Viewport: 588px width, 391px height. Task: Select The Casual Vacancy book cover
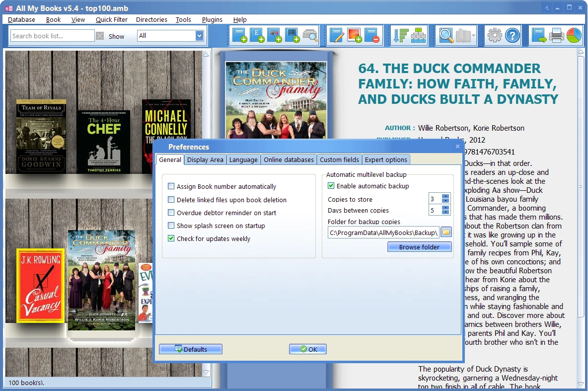click(41, 285)
